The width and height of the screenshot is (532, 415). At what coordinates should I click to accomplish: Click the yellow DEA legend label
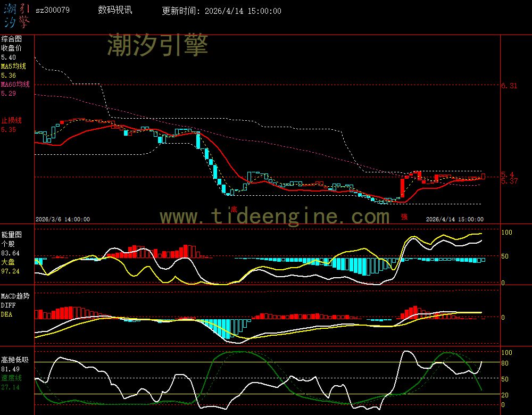click(6, 314)
